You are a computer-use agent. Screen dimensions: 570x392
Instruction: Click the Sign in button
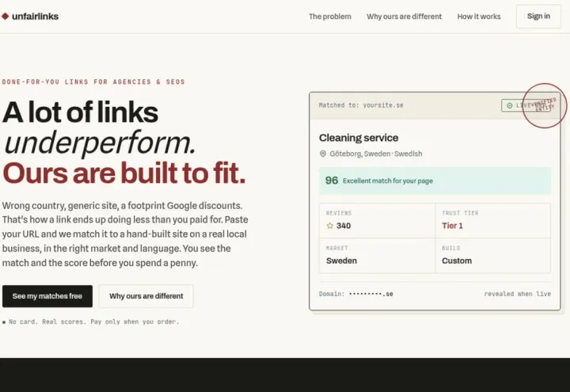[x=538, y=17]
